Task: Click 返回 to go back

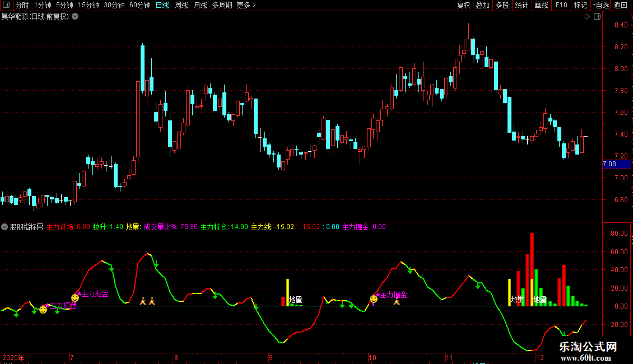Action: tap(621, 5)
